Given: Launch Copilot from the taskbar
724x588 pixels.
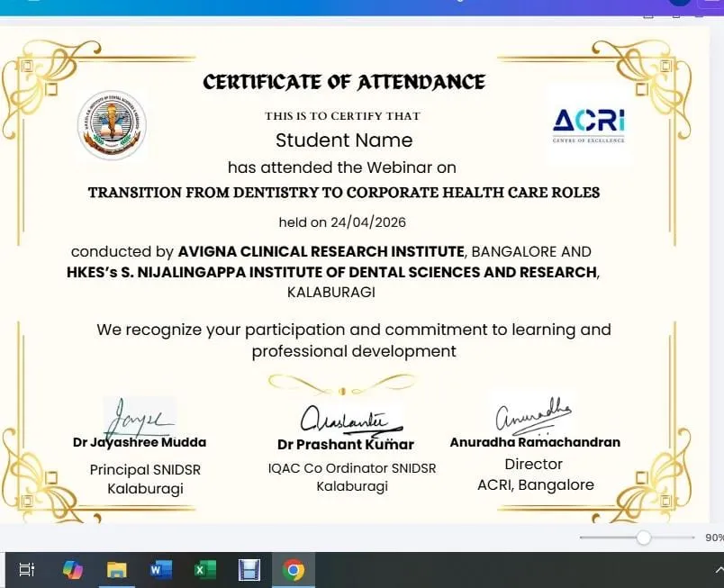Looking at the screenshot, I should pyautogui.click(x=73, y=569).
